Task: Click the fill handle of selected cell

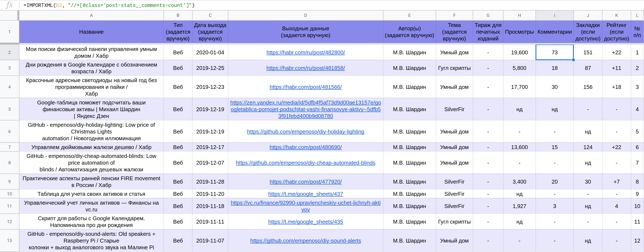Action: point(573,60)
